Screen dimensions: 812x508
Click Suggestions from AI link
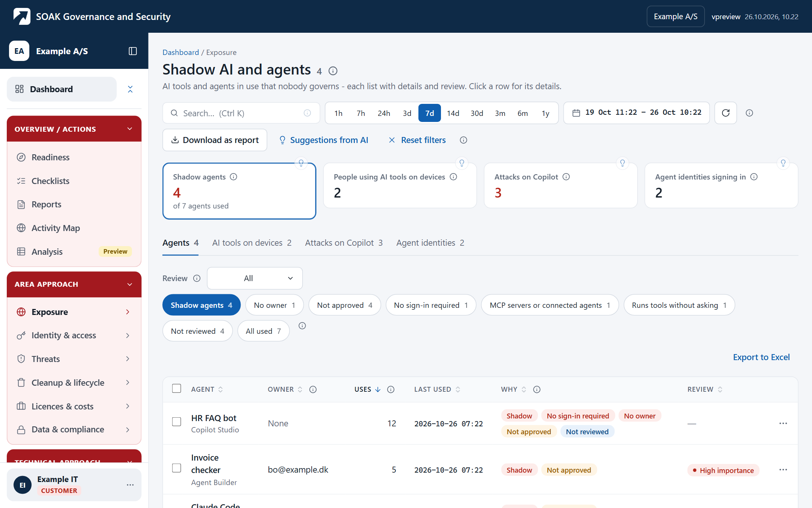[x=324, y=140]
